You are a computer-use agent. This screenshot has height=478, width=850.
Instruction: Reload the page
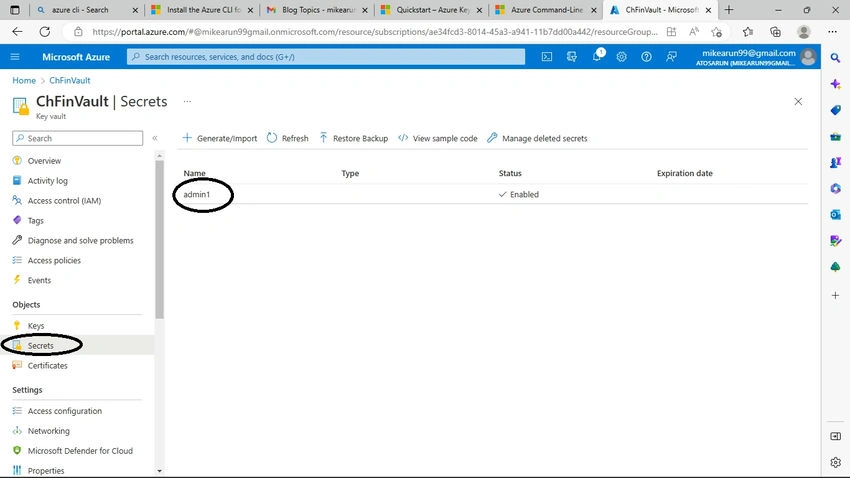tap(44, 32)
